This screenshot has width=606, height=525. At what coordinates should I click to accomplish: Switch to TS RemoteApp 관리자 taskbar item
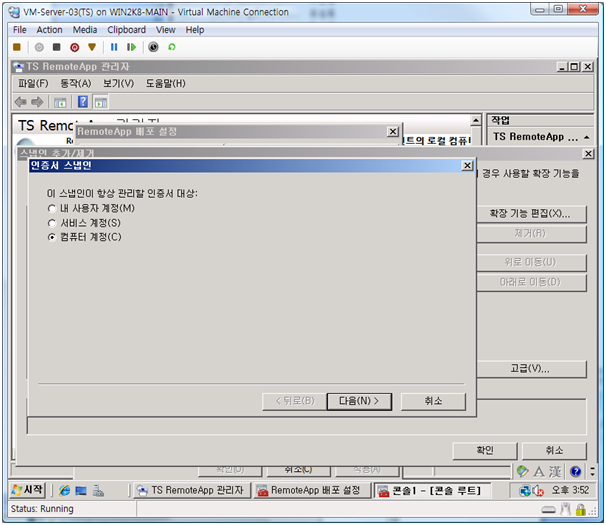point(192,491)
